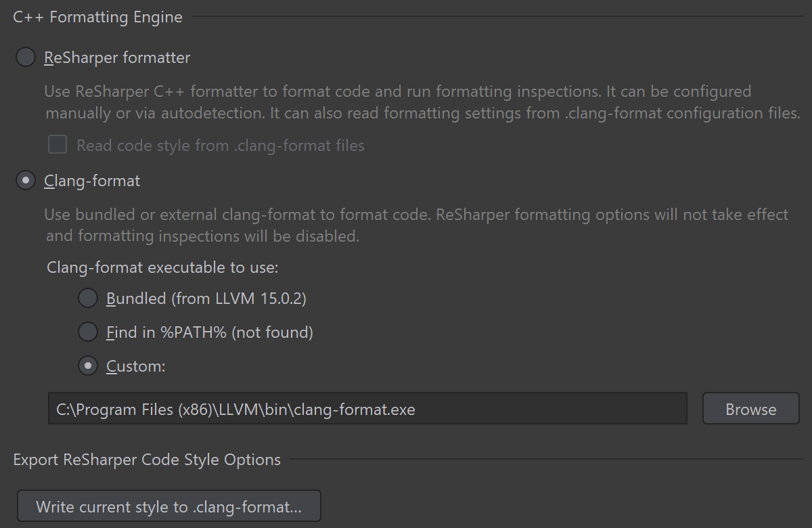Choose the Custom executable radio circle
Image resolution: width=812 pixels, height=528 pixels.
(88, 366)
